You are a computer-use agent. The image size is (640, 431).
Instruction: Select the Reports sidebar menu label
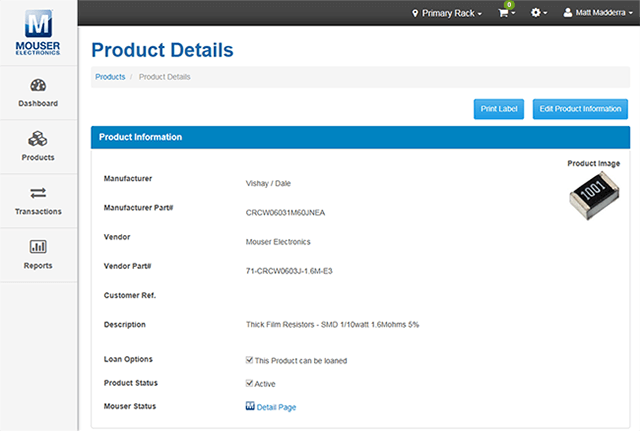(x=38, y=265)
